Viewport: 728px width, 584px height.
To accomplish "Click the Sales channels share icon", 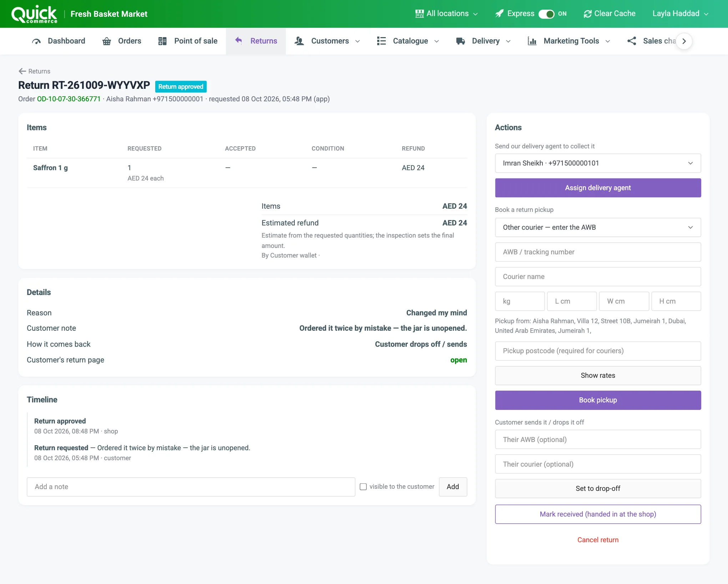I will pyautogui.click(x=632, y=41).
